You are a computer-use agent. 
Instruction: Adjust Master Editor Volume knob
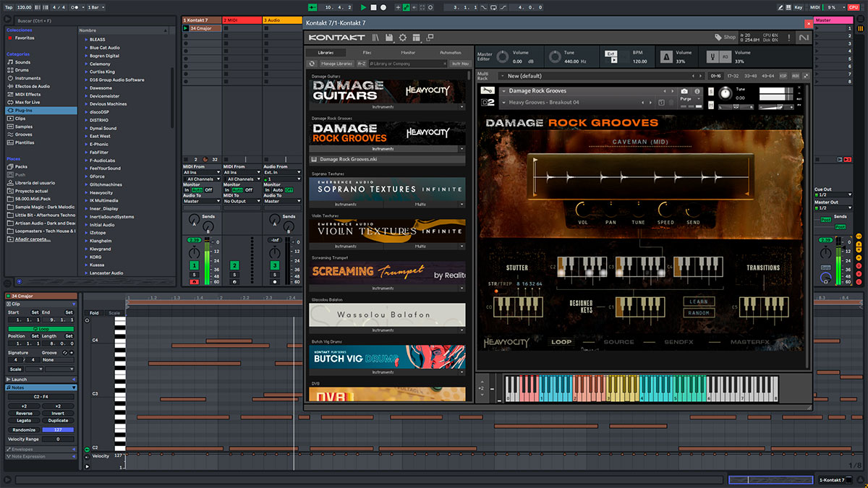501,56
